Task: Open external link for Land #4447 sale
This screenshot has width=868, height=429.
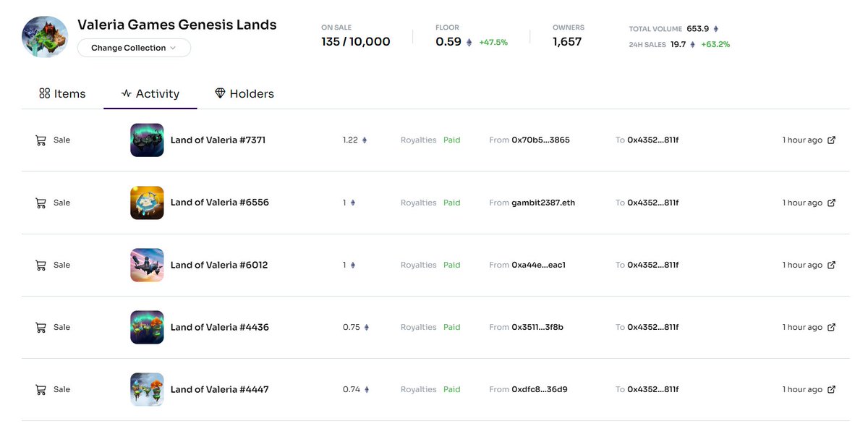Action: pyautogui.click(x=831, y=389)
